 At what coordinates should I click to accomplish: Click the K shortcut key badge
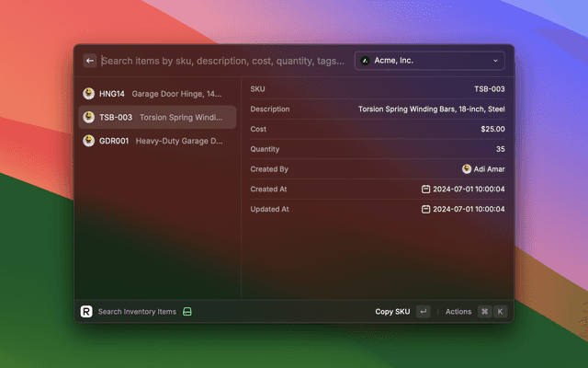pyautogui.click(x=501, y=312)
